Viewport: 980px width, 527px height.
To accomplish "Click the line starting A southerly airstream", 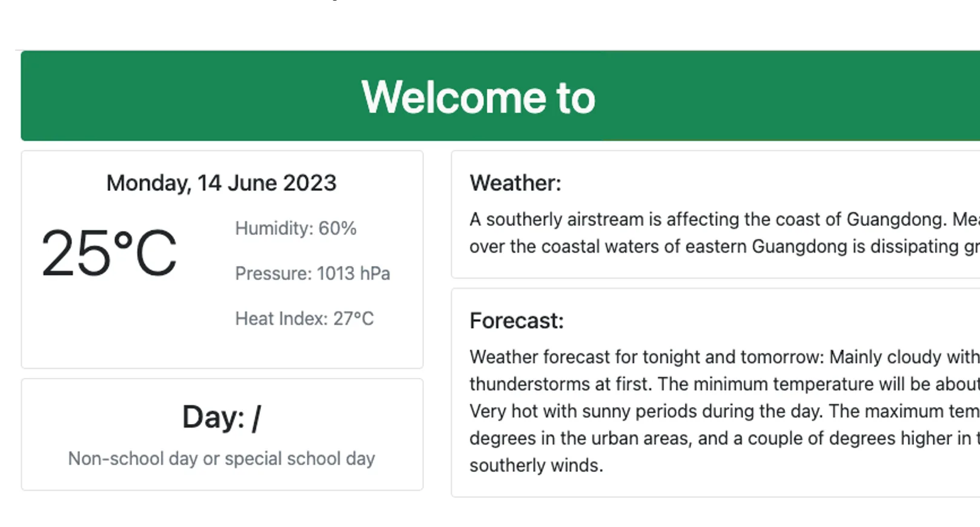I will pos(724,219).
